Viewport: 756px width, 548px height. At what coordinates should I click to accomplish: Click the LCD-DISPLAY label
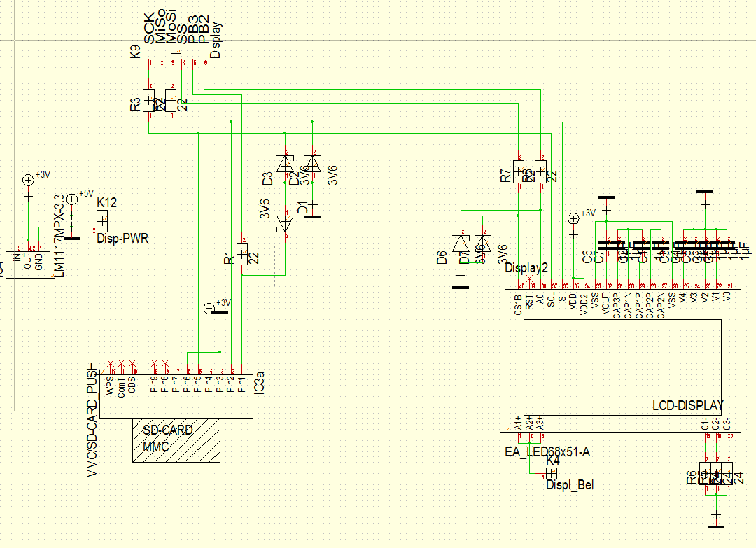(x=688, y=405)
